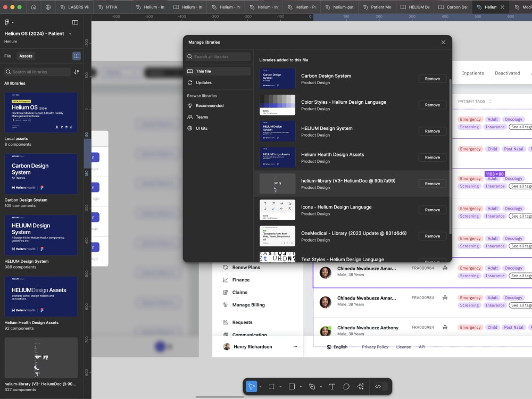This screenshot has height=399, width=532.
Task: Open Carbon Design System thumbnail in Assets
Action: (41, 174)
